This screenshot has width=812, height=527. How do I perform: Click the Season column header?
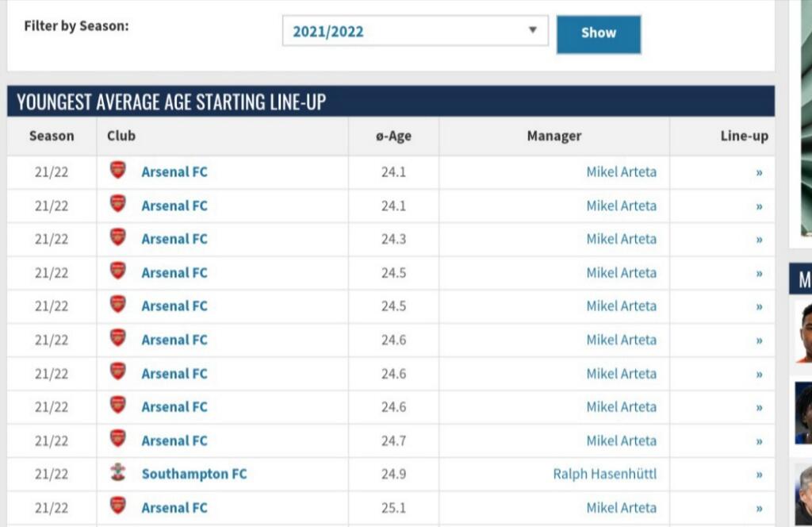pyautogui.click(x=52, y=136)
